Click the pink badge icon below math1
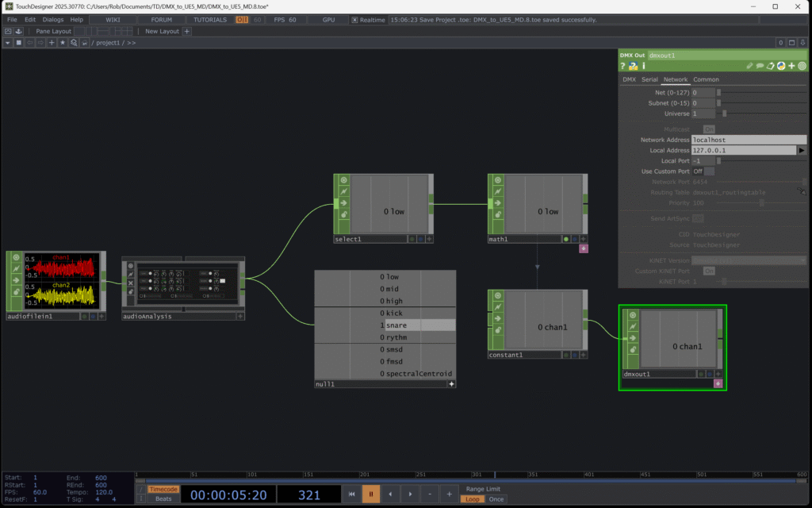Viewport: 812px width, 508px height. [584, 248]
